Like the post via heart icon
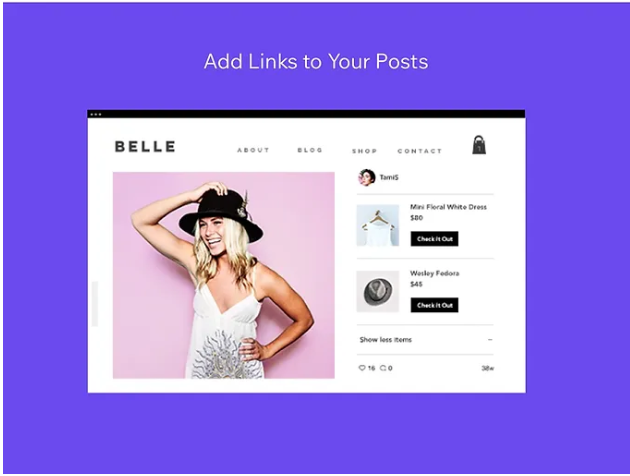Viewport: 630px width, 476px height. click(x=362, y=368)
